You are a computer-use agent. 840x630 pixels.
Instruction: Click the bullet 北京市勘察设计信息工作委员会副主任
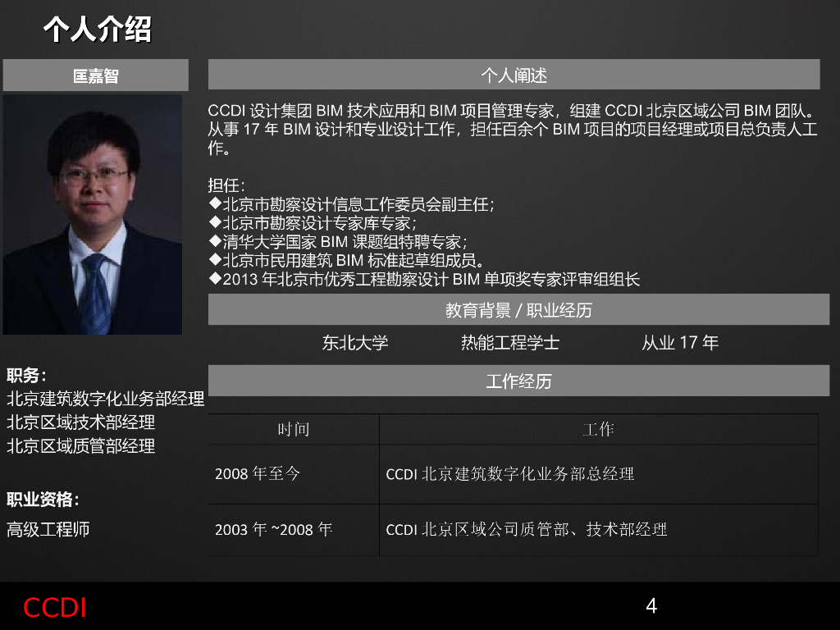tap(351, 204)
